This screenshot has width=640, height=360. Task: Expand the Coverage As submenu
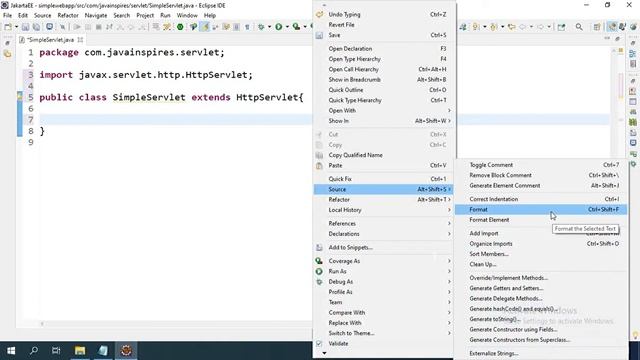384,261
